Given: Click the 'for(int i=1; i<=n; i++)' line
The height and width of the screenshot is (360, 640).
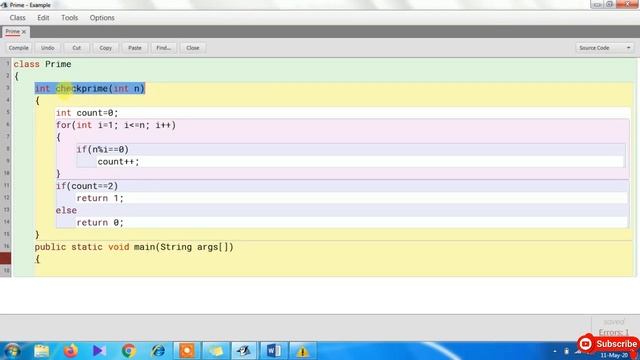Looking at the screenshot, I should (x=116, y=125).
